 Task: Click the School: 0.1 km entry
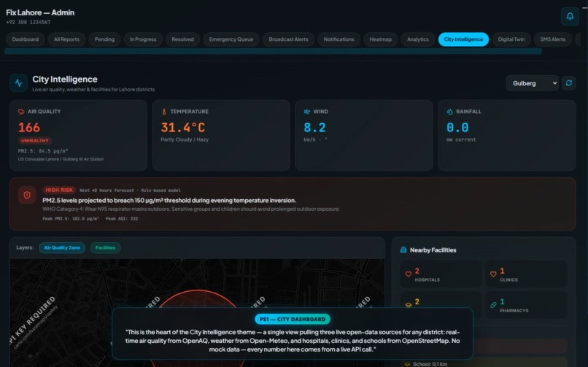(x=430, y=364)
